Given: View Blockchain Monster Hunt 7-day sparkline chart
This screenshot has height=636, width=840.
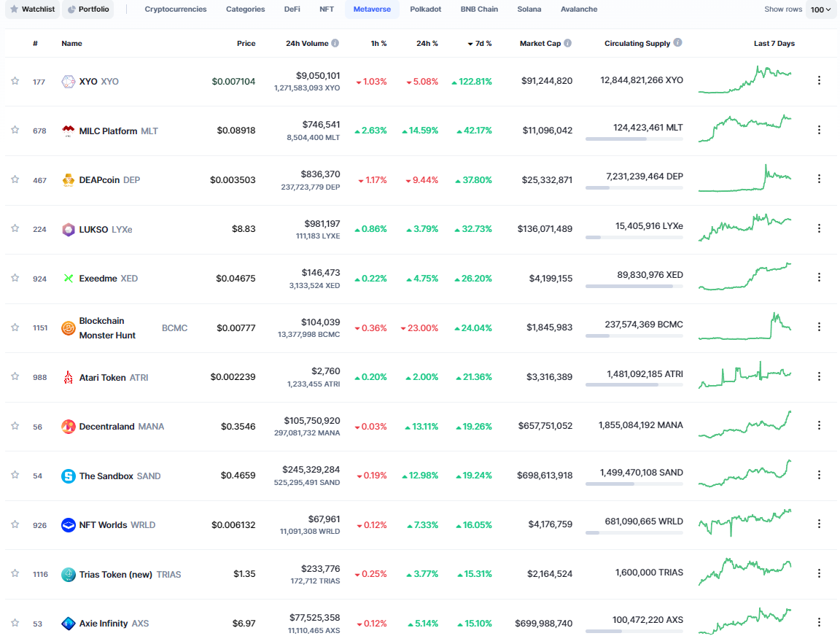Looking at the screenshot, I should 744,327.
